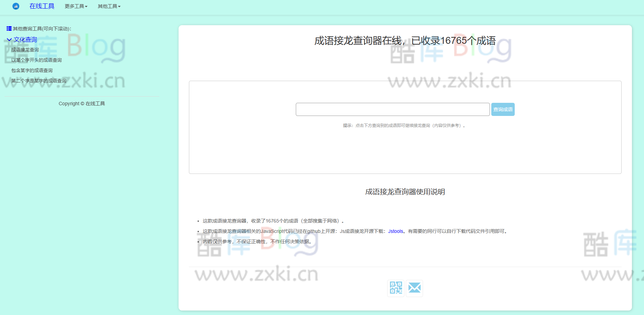Viewport: 644px width, 315px height.
Task: Click the caret arrow next to 更多工具
Action: (87, 6)
